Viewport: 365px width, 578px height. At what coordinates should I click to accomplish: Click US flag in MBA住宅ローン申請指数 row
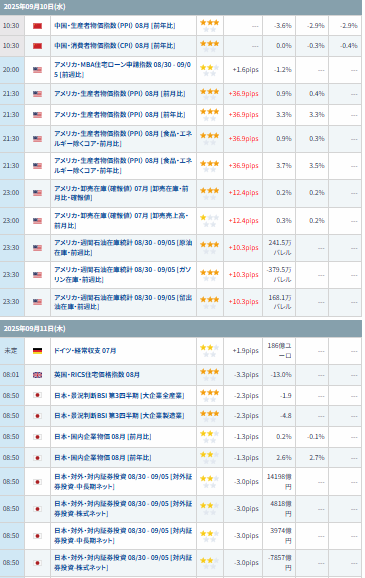[37, 70]
